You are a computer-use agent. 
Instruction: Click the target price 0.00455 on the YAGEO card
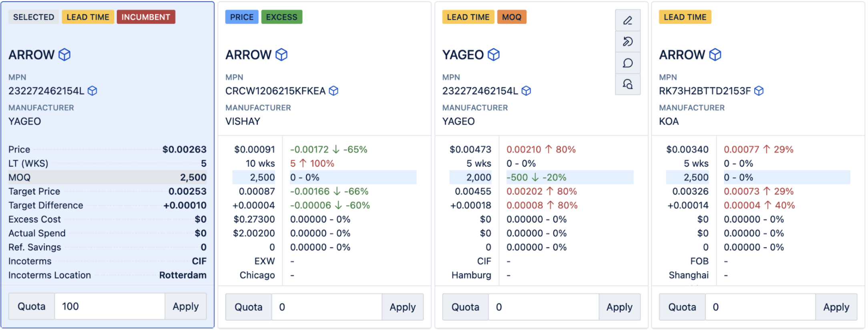click(x=473, y=191)
